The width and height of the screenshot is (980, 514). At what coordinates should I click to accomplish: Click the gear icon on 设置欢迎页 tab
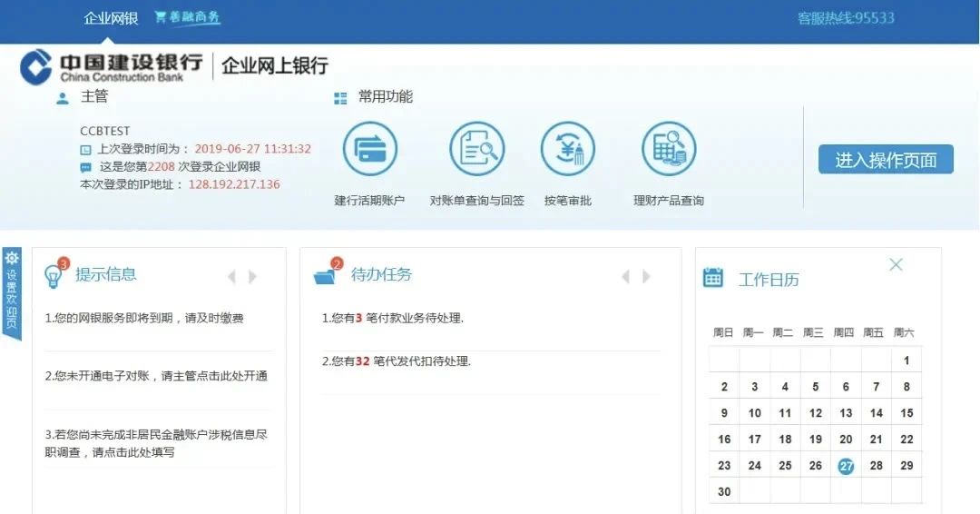pyautogui.click(x=11, y=258)
